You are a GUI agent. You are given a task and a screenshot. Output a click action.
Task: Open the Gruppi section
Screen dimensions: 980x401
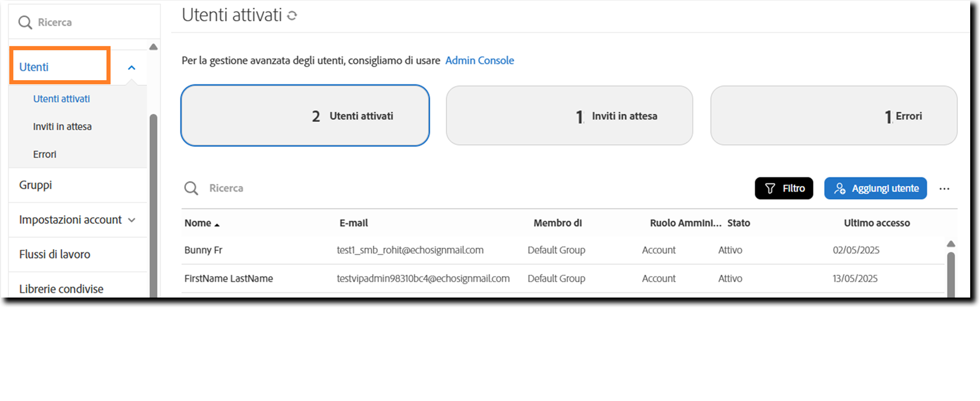pos(36,185)
